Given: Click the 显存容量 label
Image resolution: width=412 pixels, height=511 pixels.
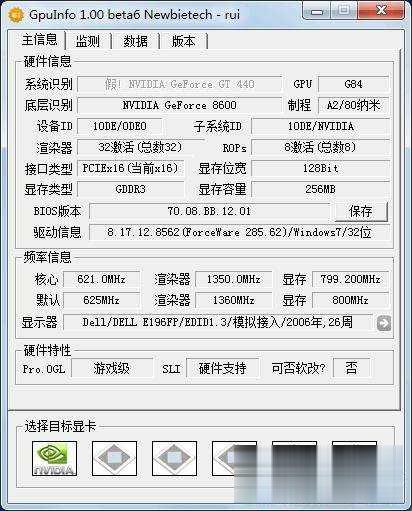Looking at the screenshot, I should tap(222, 189).
